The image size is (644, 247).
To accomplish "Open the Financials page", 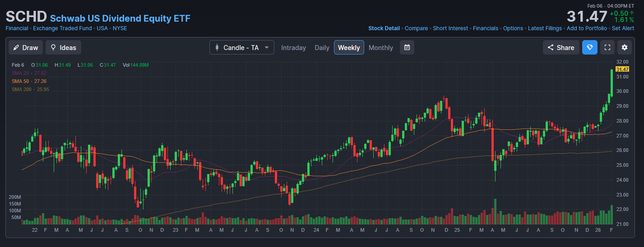I will tap(486, 28).
